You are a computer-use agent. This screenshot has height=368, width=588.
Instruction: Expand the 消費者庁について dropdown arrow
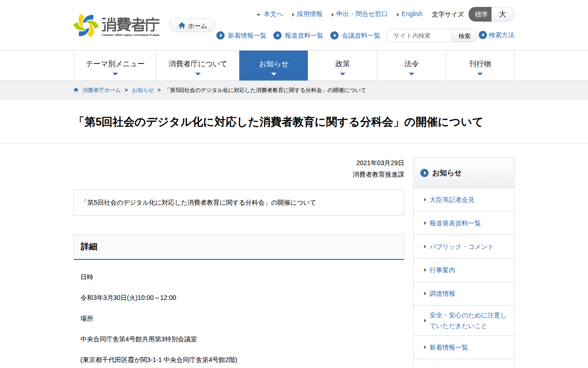pos(198,74)
